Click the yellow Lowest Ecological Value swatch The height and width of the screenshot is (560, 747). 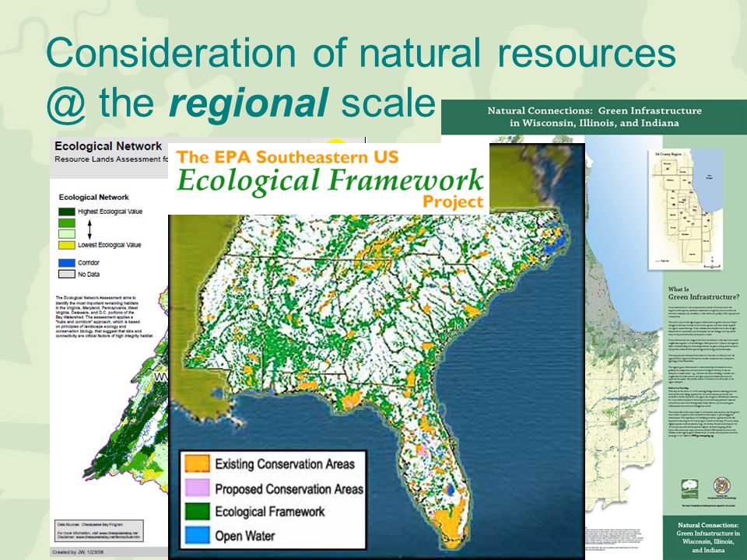coord(67,245)
